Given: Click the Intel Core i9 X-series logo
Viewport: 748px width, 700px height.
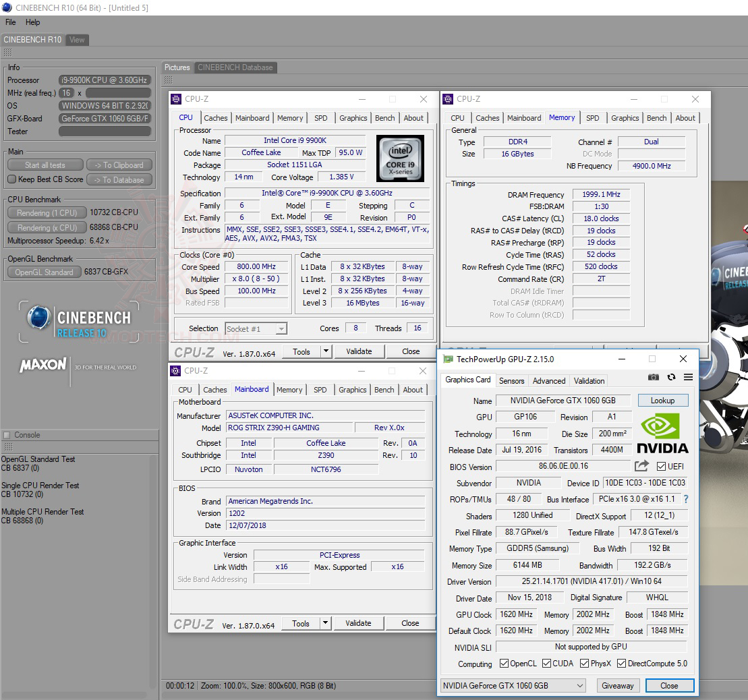Looking at the screenshot, I should point(400,158).
